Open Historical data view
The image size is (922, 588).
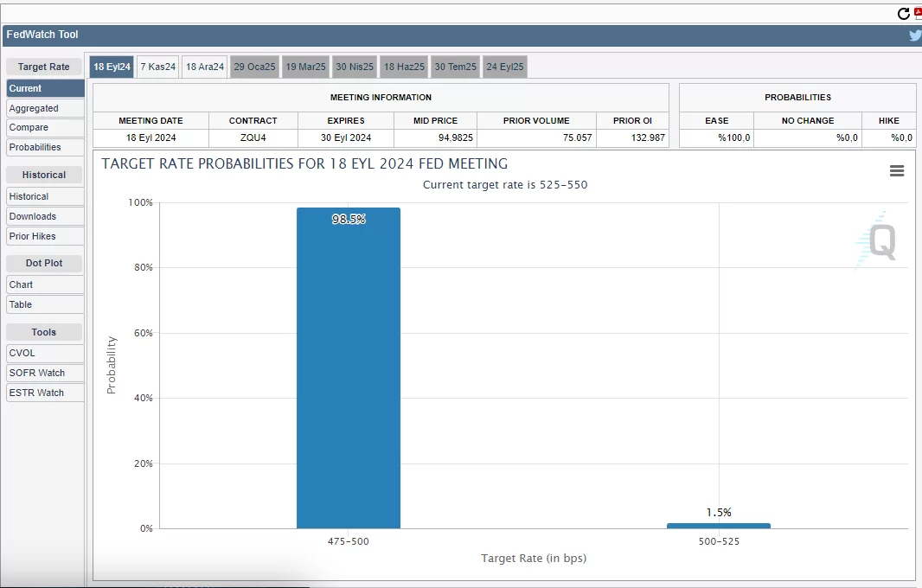coord(45,197)
